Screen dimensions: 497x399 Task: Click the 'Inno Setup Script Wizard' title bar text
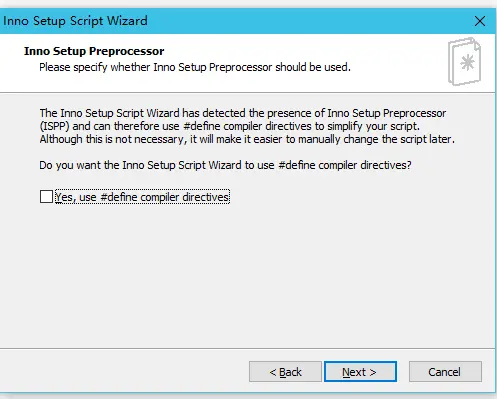(x=75, y=21)
